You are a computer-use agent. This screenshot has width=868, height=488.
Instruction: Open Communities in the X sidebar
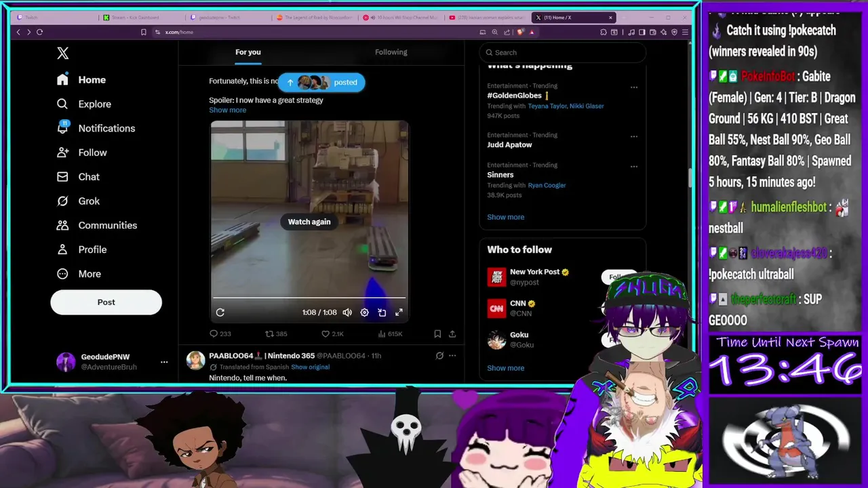coord(97,225)
